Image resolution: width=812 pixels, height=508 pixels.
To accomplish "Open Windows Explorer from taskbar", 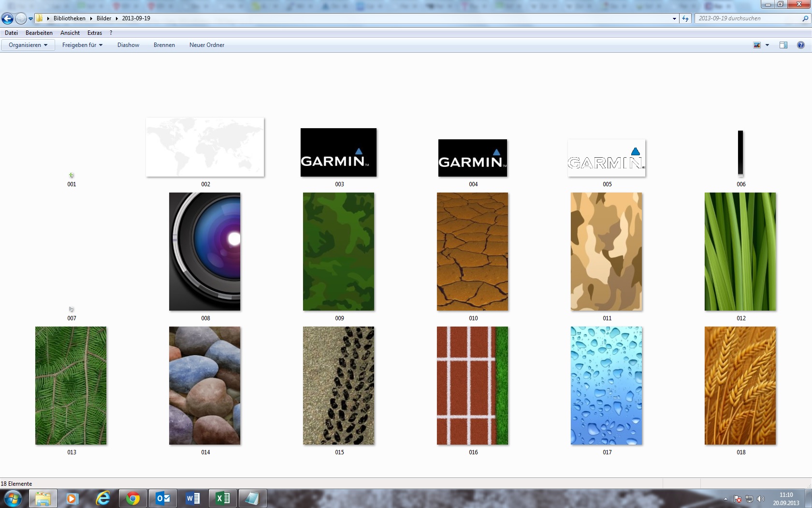I will pos(43,498).
